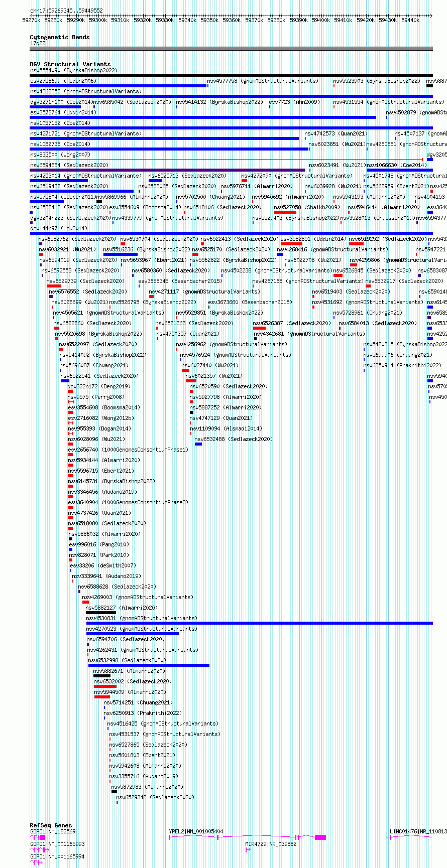Click the esv996016 (Pang2010) label

click(x=99, y=544)
